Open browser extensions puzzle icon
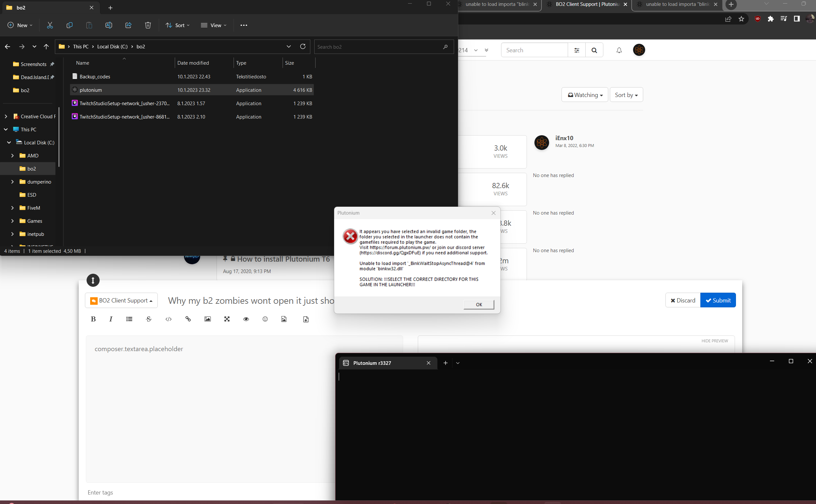Image resolution: width=816 pixels, height=504 pixels. [x=771, y=19]
